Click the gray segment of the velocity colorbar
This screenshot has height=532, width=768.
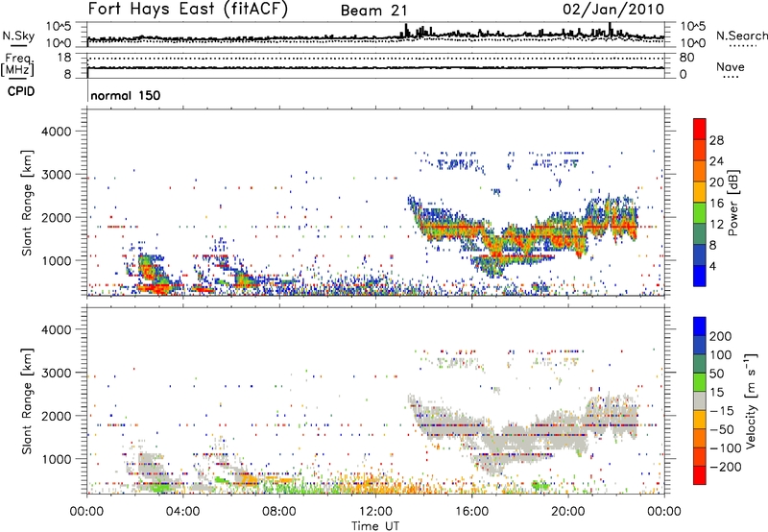click(x=700, y=401)
